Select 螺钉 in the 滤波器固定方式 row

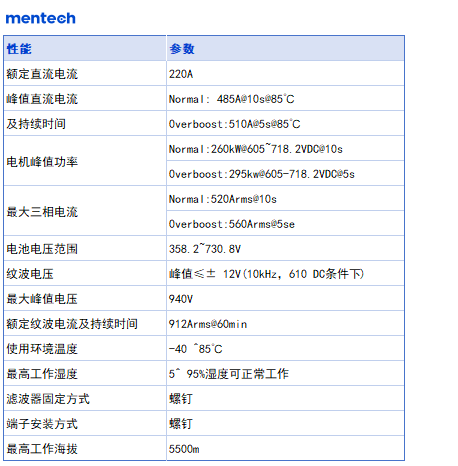pyautogui.click(x=181, y=399)
